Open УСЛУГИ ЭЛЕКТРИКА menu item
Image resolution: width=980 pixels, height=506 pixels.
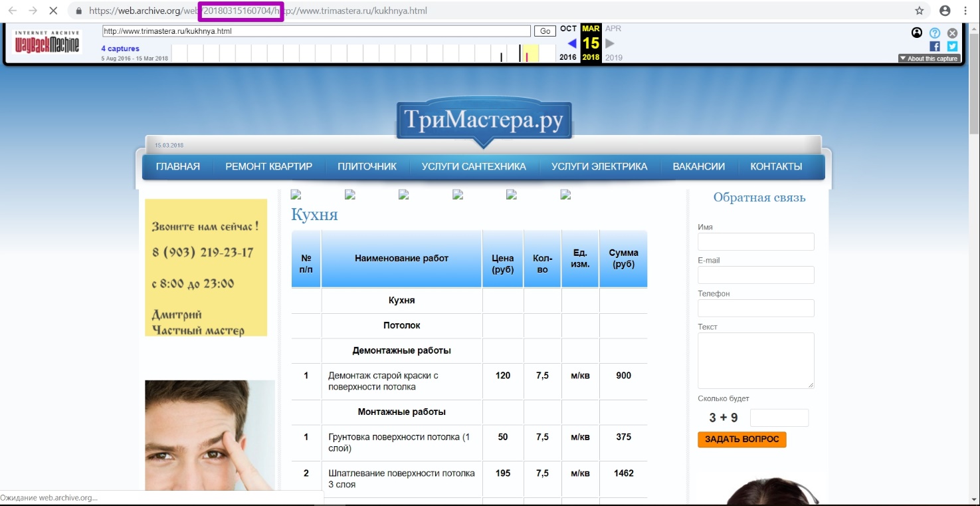pyautogui.click(x=599, y=167)
